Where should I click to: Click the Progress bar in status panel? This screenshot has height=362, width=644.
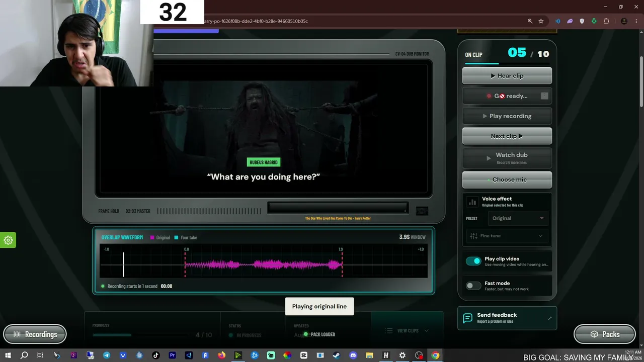coord(143,335)
